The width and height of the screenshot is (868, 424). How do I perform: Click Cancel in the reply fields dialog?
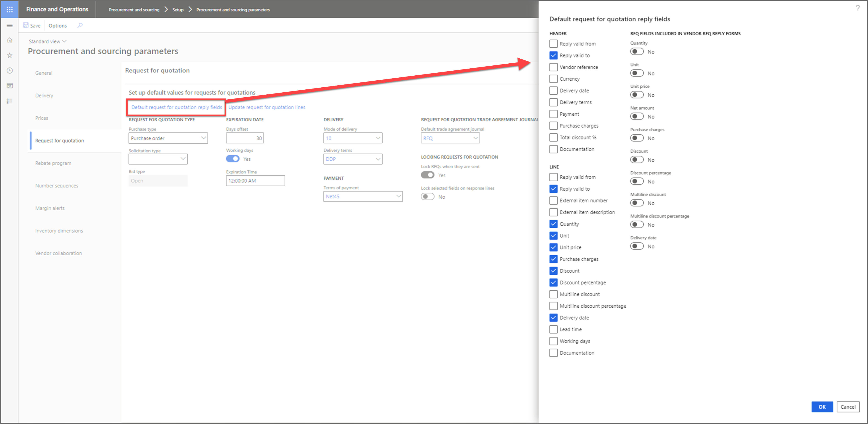(x=848, y=407)
